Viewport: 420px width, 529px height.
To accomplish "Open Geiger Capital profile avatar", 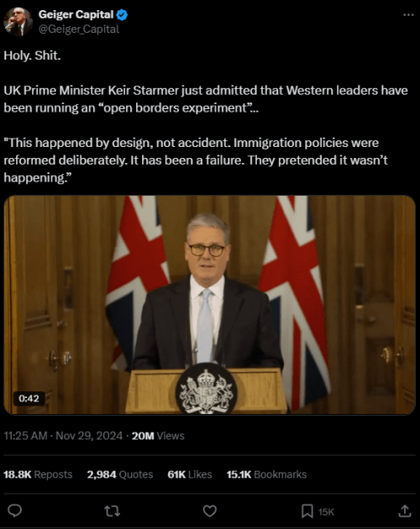I will click(x=18, y=22).
